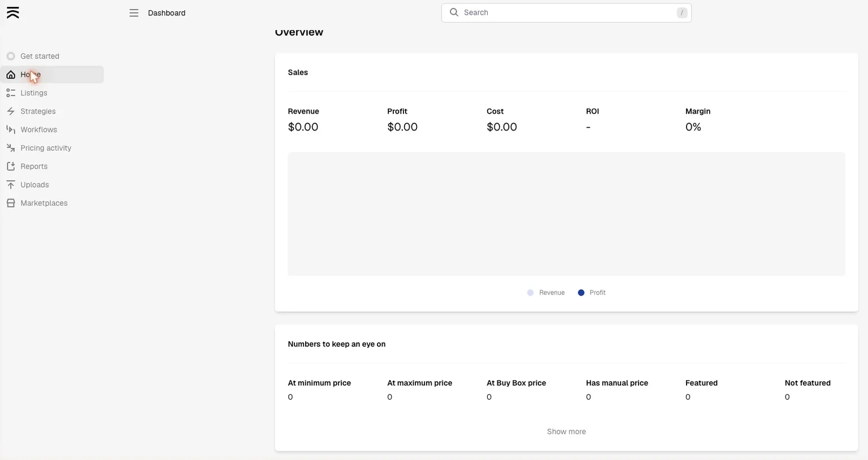
Task: Click the Sales card heading
Action: tap(298, 72)
